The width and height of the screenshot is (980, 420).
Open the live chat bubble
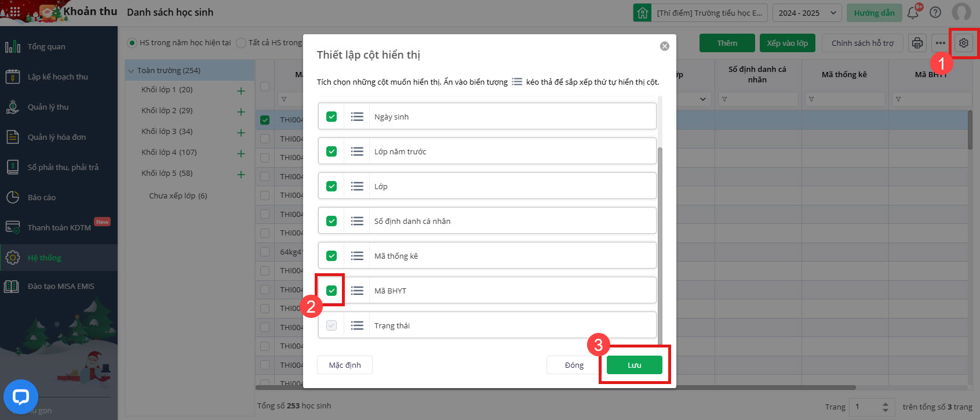21,397
